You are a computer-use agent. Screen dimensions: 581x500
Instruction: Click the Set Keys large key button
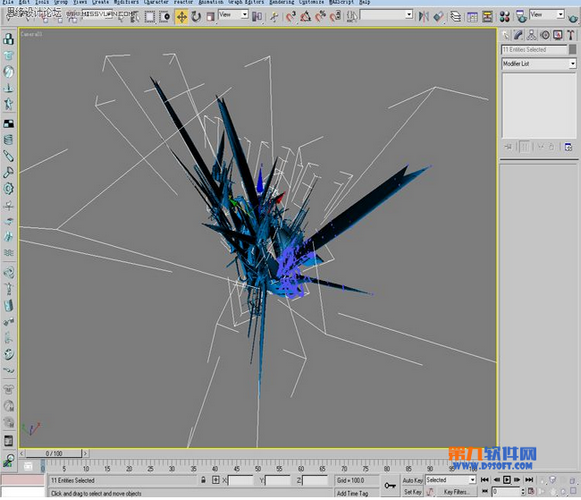(390, 486)
